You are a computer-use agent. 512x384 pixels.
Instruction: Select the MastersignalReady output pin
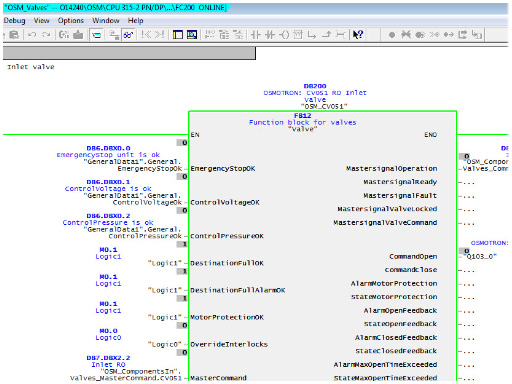click(x=400, y=182)
